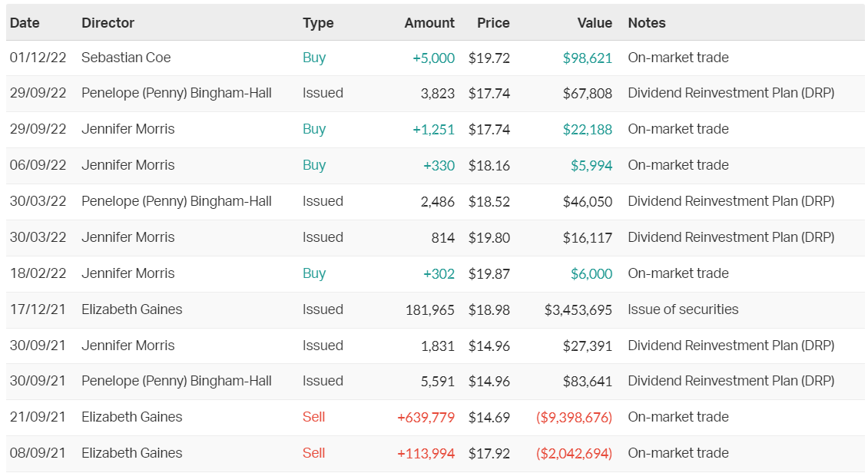The height and width of the screenshot is (473, 868).
Task: Click the Sell type for 21/09/21
Action: (313, 417)
